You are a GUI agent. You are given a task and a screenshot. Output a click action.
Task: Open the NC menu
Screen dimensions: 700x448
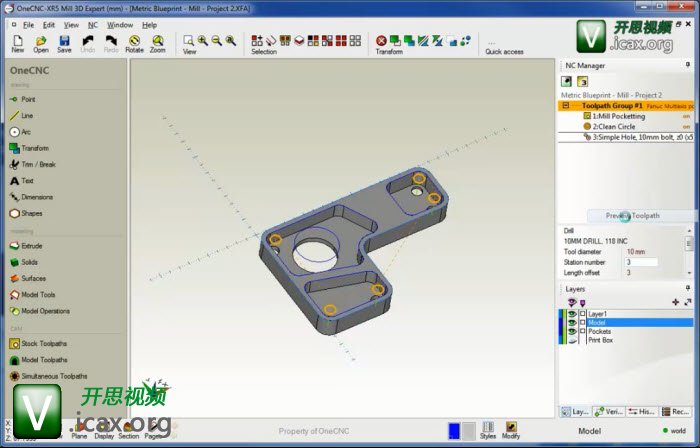pos(92,25)
